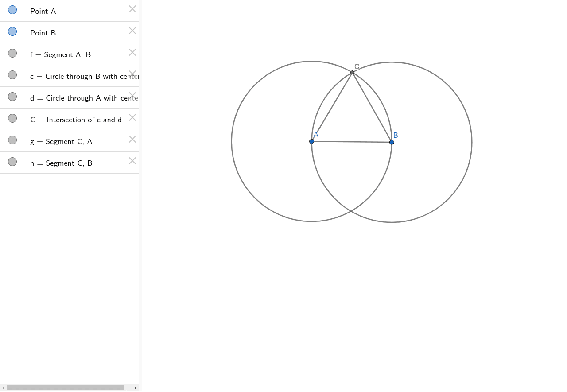Select point B in the graphics view
Image resolution: width=567 pixels, height=392 pixels.
(x=391, y=142)
